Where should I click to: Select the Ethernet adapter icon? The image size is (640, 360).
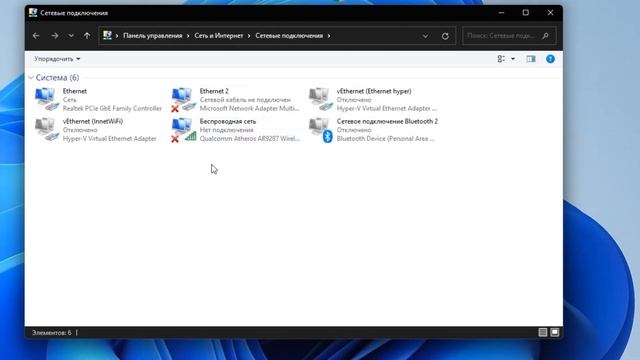point(47,99)
